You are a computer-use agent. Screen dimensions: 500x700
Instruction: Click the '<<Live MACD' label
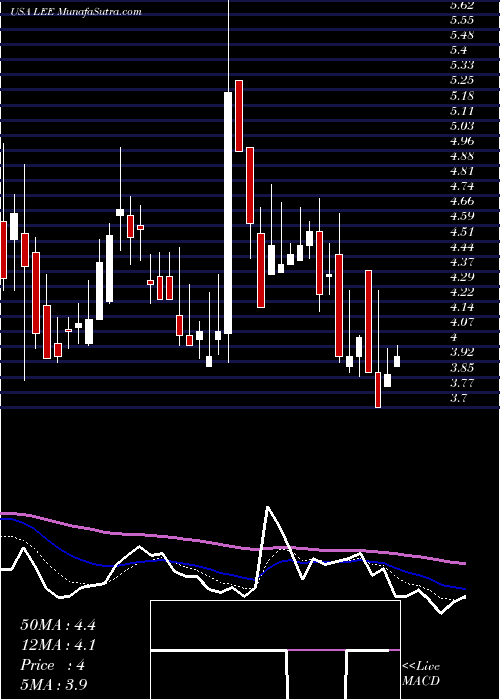coord(421,674)
